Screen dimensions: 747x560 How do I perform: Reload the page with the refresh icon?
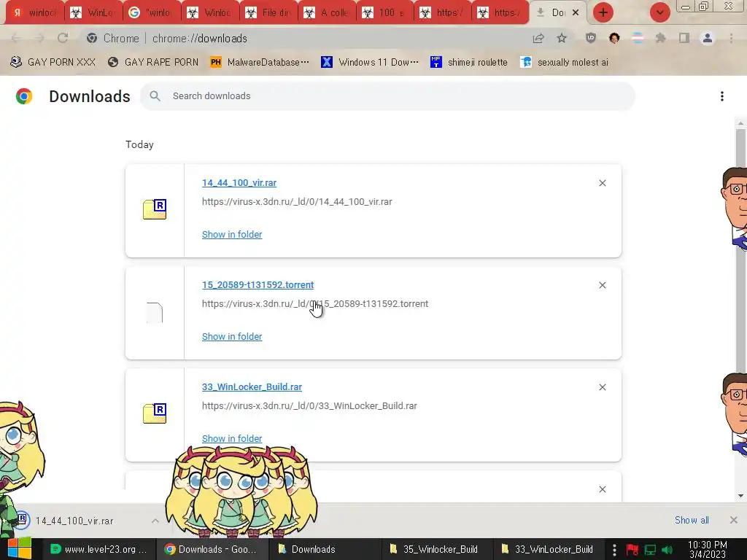tap(63, 38)
